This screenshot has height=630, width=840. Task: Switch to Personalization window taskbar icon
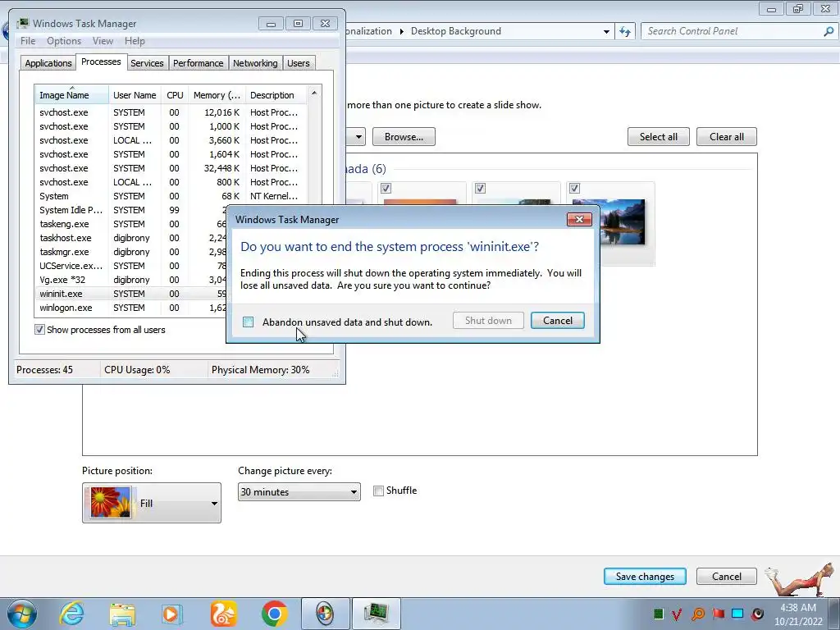325,614
